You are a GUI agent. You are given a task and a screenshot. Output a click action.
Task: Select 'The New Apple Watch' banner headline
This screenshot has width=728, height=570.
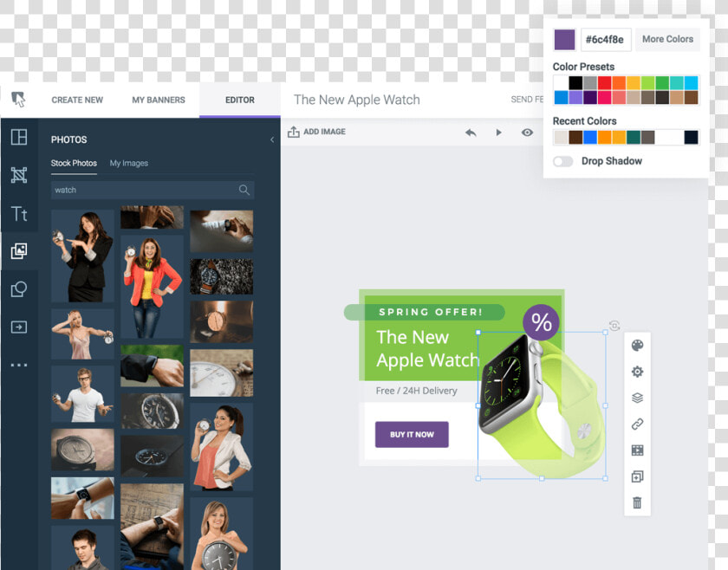point(427,348)
